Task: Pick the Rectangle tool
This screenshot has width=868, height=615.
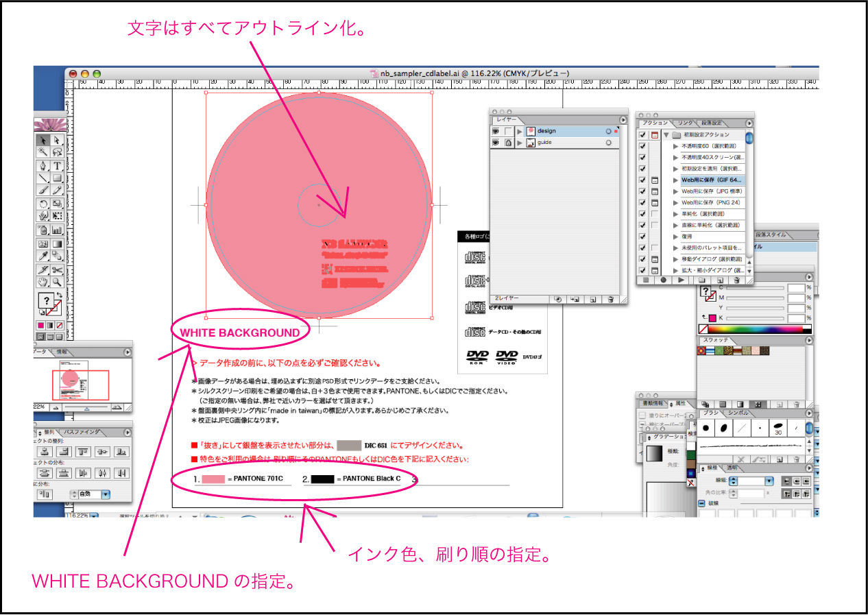Action: point(57,178)
